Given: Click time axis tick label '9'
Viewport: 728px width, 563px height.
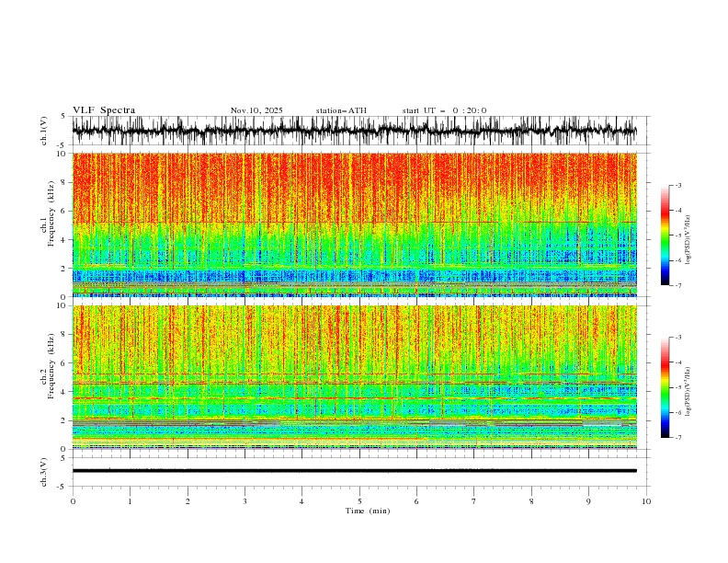Looking at the screenshot, I should [588, 501].
